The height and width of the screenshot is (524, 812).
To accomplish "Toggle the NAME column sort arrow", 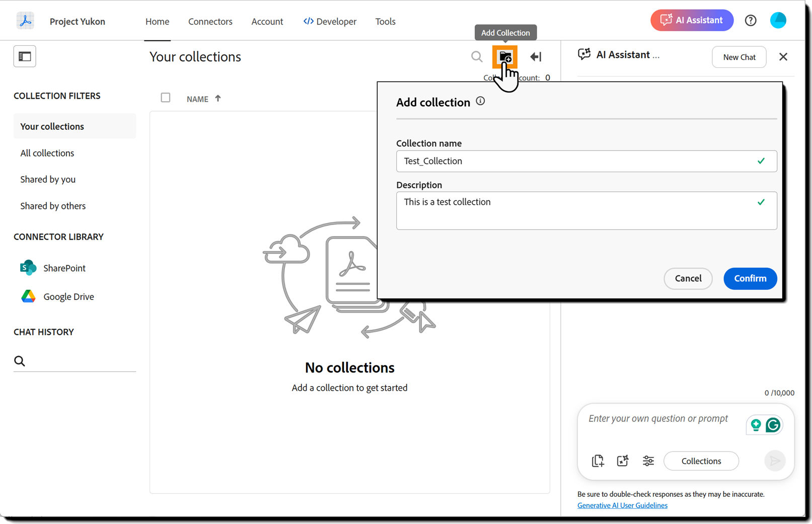I will pyautogui.click(x=218, y=98).
